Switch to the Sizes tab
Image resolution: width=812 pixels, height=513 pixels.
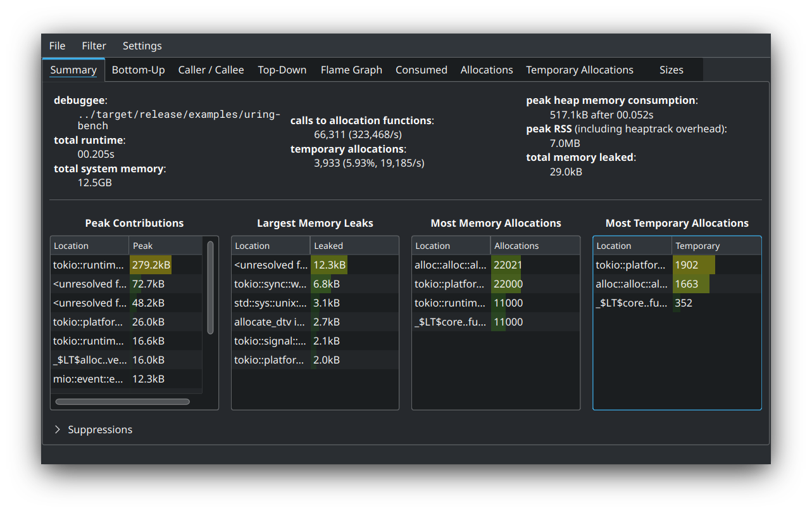671,70
